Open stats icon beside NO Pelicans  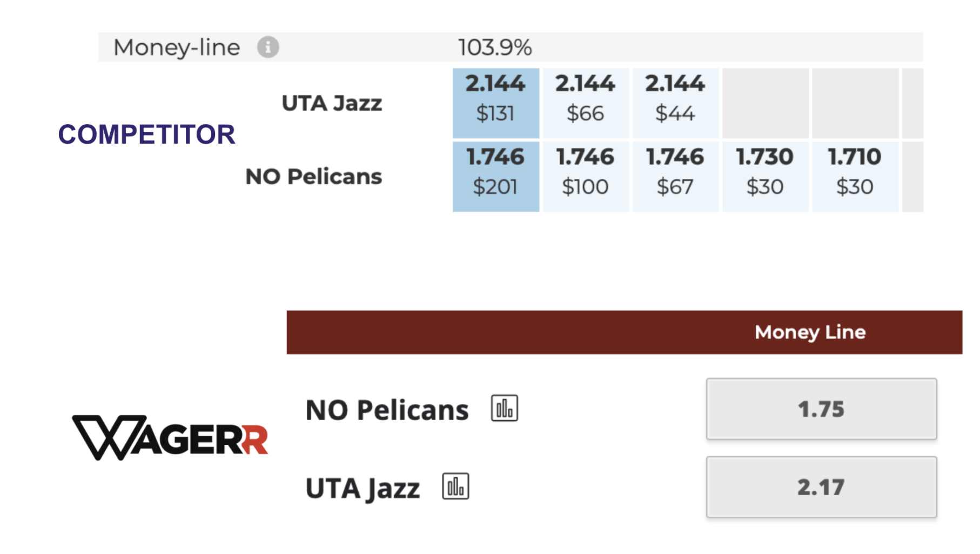click(504, 408)
